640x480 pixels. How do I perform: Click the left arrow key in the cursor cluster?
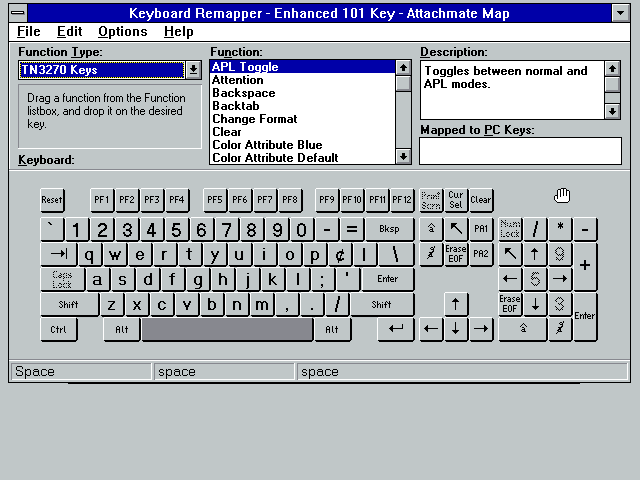(x=431, y=329)
